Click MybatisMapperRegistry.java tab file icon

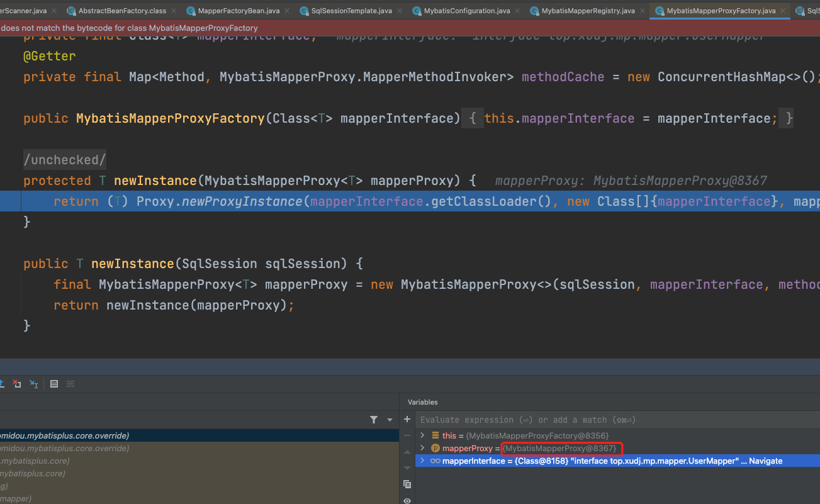pyautogui.click(x=534, y=11)
